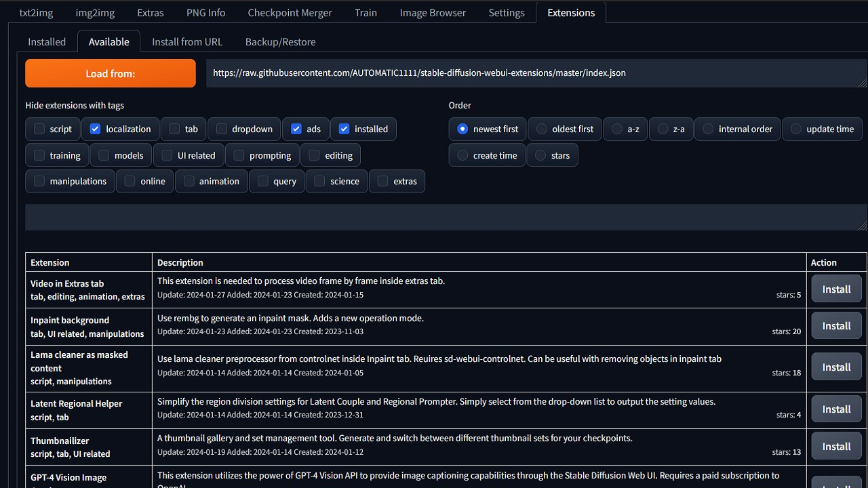868x488 pixels.
Task: Click the orange Load from button
Action: (x=111, y=73)
